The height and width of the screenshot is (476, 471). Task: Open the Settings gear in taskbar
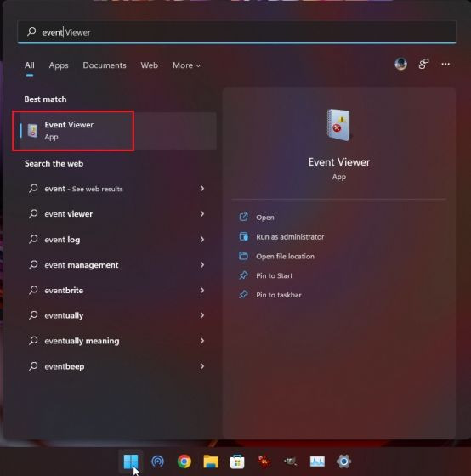click(343, 462)
